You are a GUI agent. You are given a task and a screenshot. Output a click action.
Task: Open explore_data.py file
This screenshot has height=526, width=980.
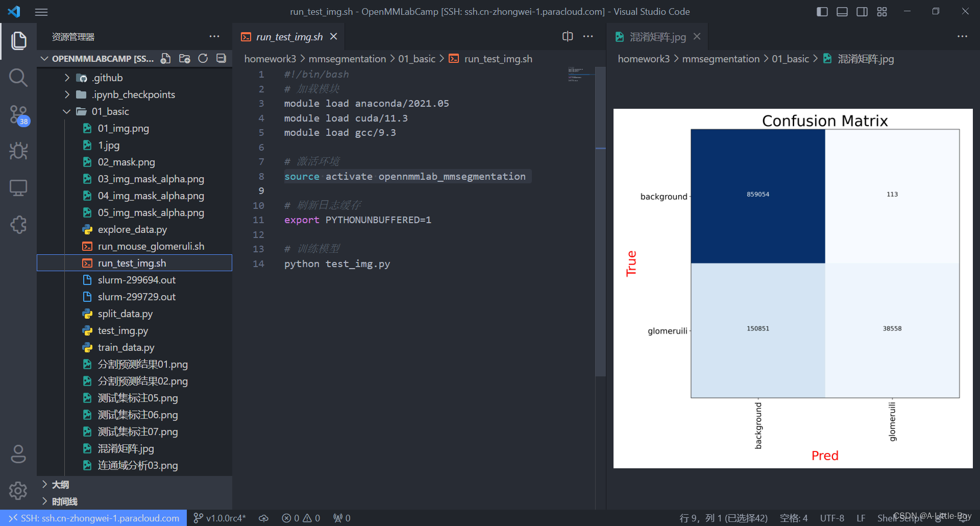point(134,229)
